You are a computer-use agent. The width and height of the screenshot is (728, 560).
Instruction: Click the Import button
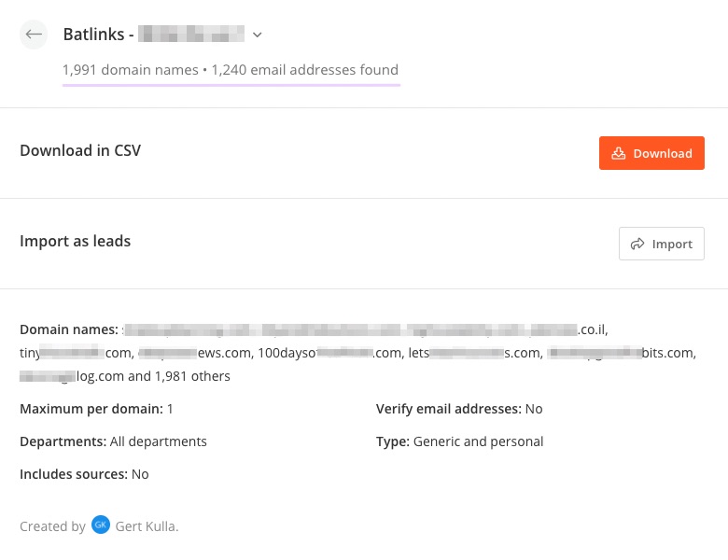point(661,244)
